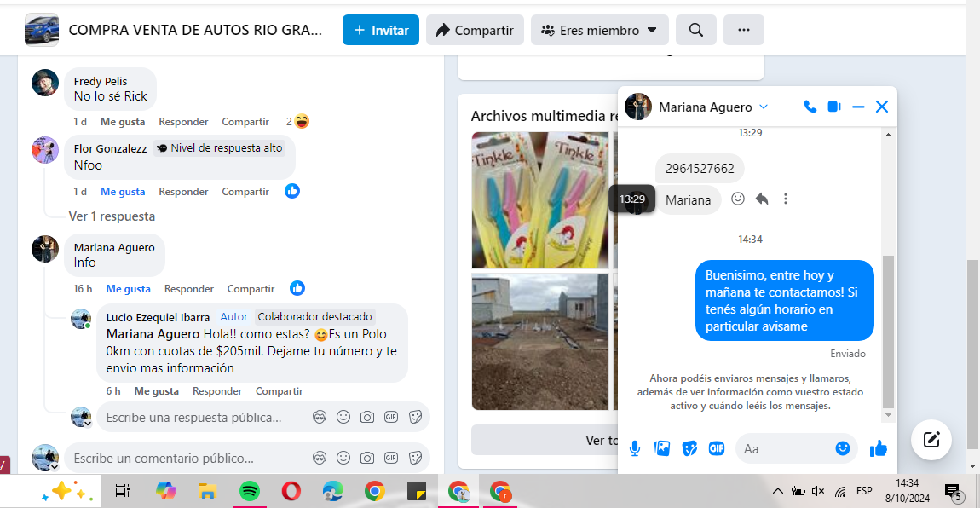Click the Compartir button in group header
980x508 pixels.
(475, 30)
